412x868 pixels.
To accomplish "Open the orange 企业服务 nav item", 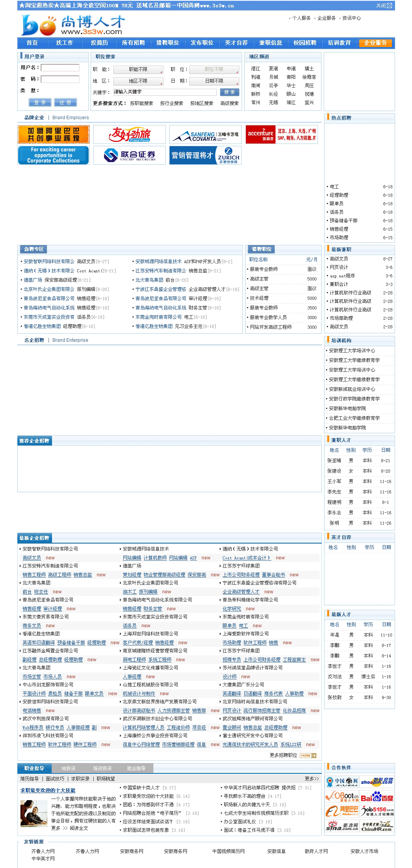I will pos(375,43).
